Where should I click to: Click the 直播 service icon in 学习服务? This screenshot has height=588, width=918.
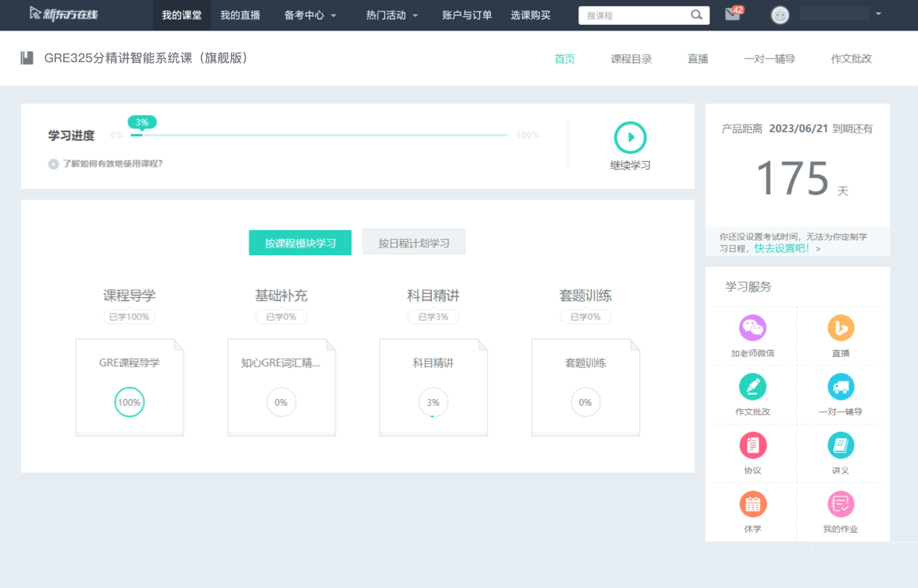click(840, 328)
